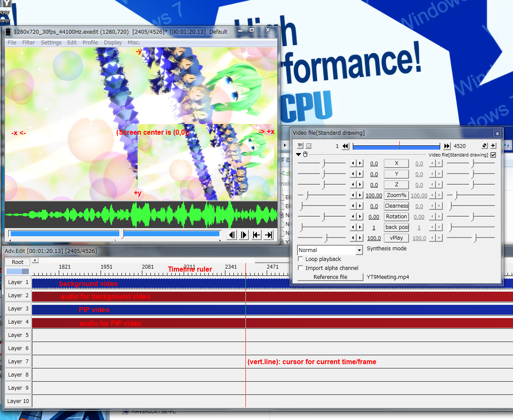Screen dimensions: 513x420
Task: Select the blue video object on Layer 3
Action: coord(273,310)
